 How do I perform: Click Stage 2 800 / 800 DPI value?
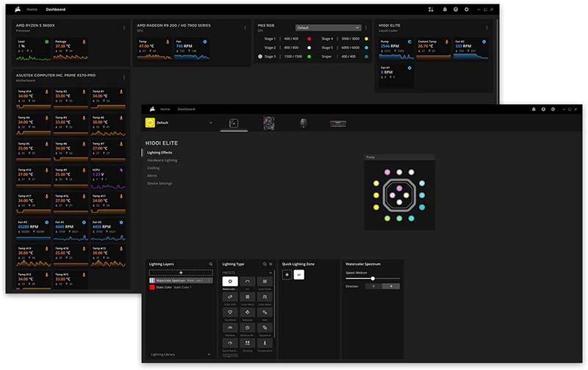tap(291, 48)
